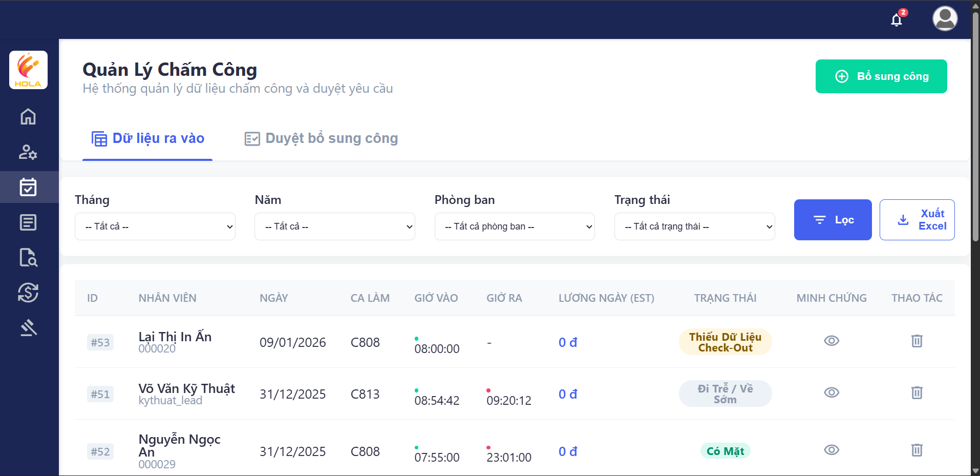Open the gavel sidebar icon
This screenshot has width=980, height=476.
click(x=28, y=327)
